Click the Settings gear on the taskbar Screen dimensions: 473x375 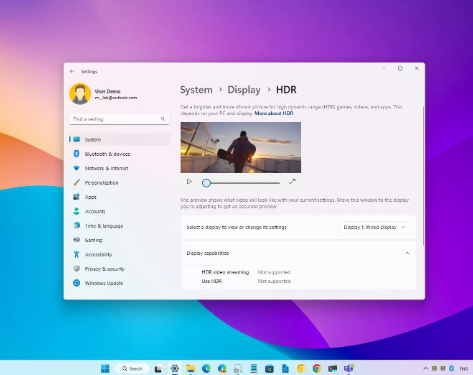pos(175,368)
